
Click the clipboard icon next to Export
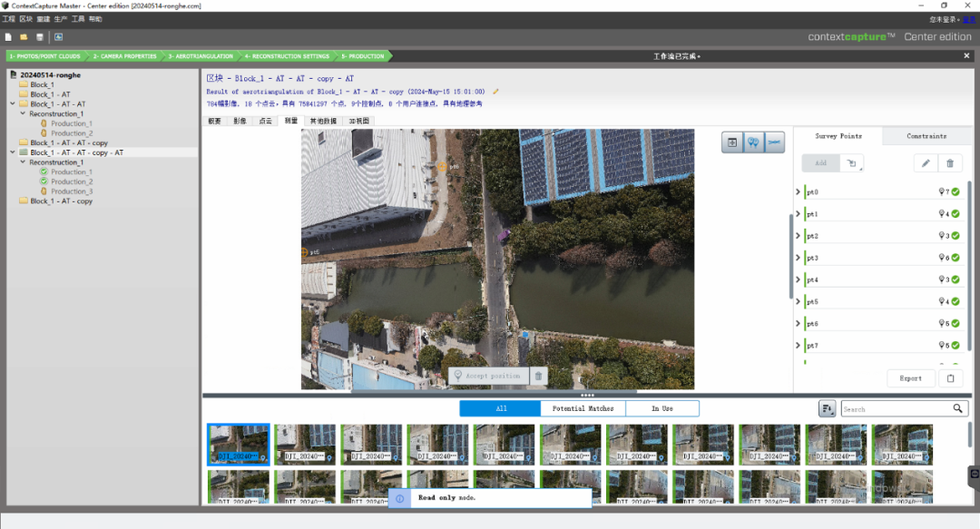click(951, 378)
